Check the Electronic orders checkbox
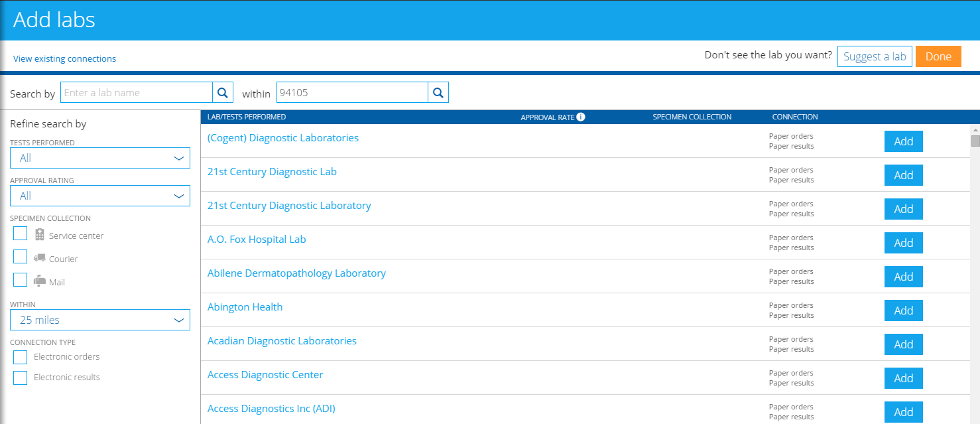 coord(21,357)
